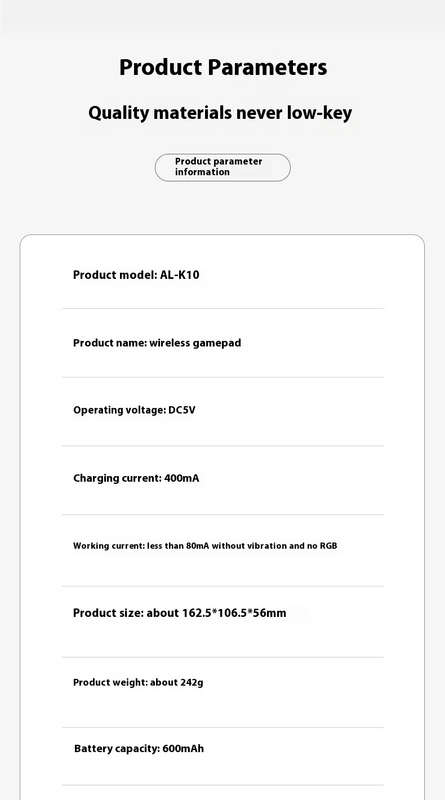The width and height of the screenshot is (445, 800).
Task: Select the Product model AL-K10 row
Action: click(x=222, y=275)
